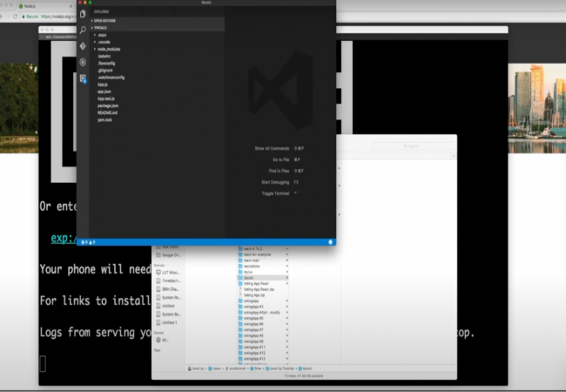The image size is (566, 392).
Task: Select TimeMachine device in Finder sidebar
Action: tap(168, 280)
